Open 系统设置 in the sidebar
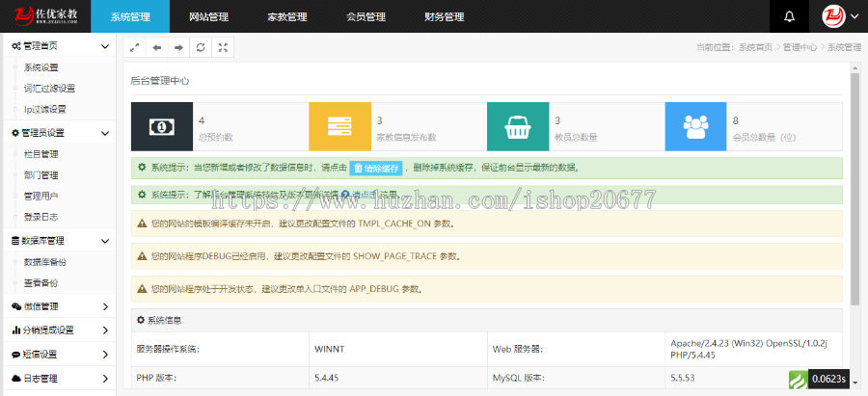The image size is (868, 396). pos(41,67)
